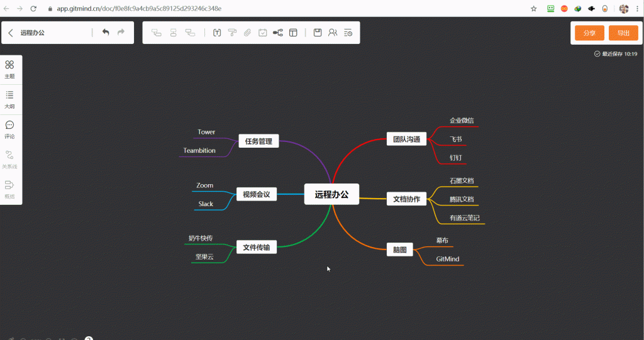Click the text box tool icon

(x=217, y=33)
